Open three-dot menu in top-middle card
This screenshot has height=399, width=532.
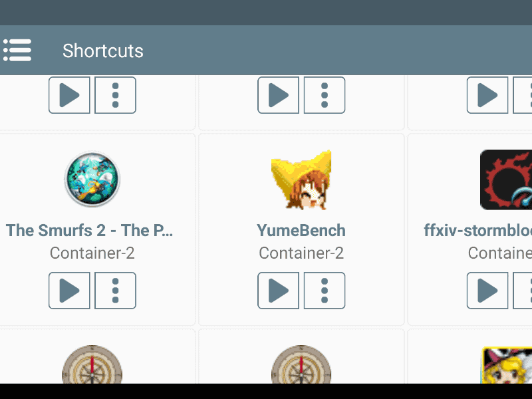[325, 95]
